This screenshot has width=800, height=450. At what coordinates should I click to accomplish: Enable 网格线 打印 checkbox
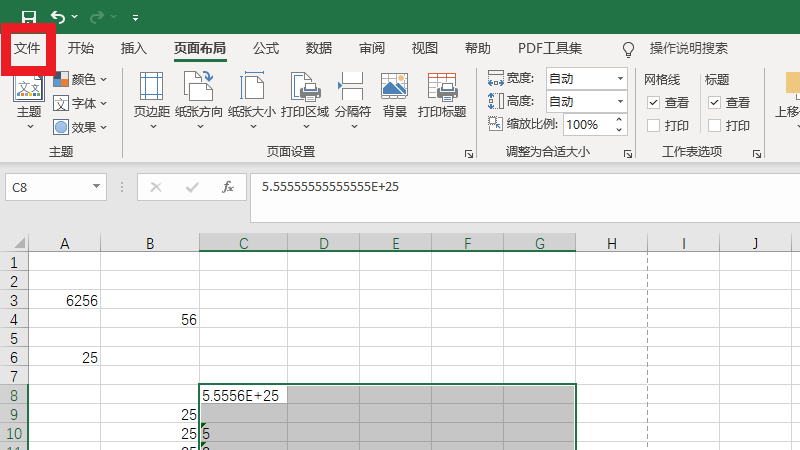(x=653, y=125)
